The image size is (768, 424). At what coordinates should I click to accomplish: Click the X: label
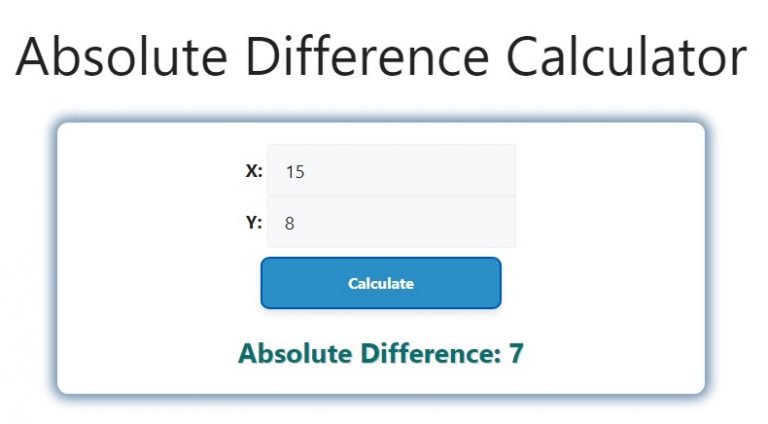254,171
